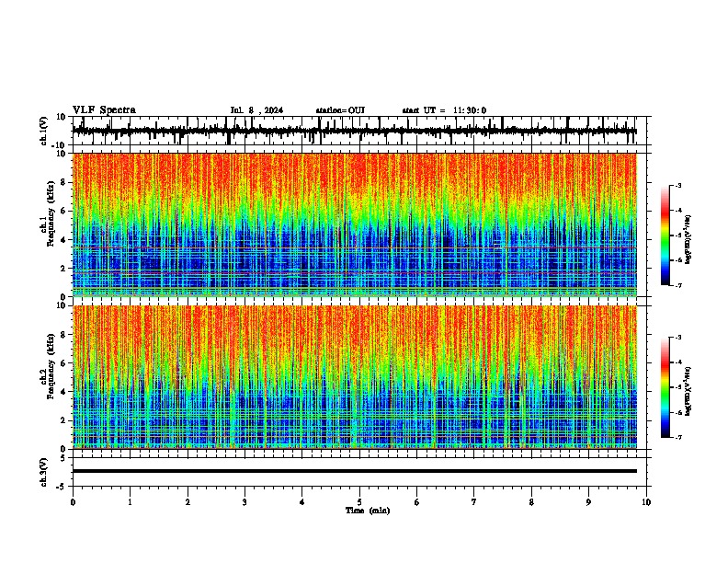Click the ch.2 "Frequency (kHz)" axis label

pos(51,366)
